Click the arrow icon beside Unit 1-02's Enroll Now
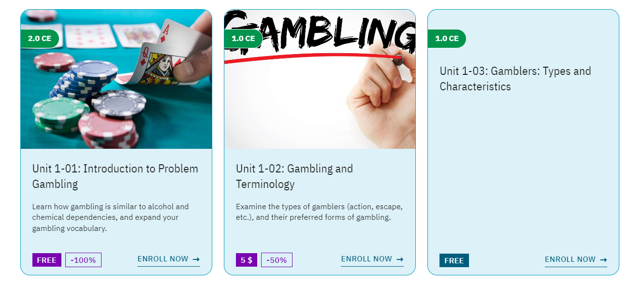 point(400,259)
